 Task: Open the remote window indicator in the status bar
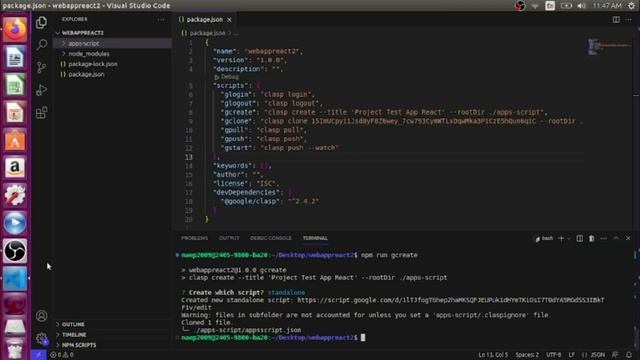tap(39, 355)
